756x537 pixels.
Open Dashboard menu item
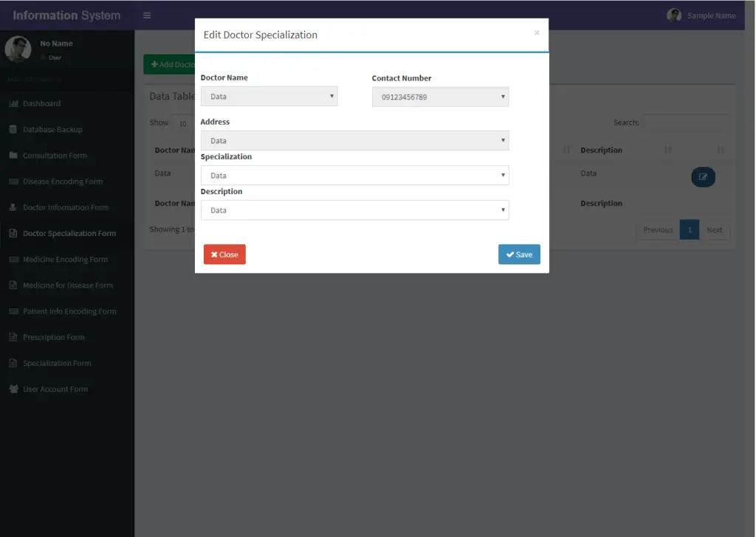click(67, 103)
